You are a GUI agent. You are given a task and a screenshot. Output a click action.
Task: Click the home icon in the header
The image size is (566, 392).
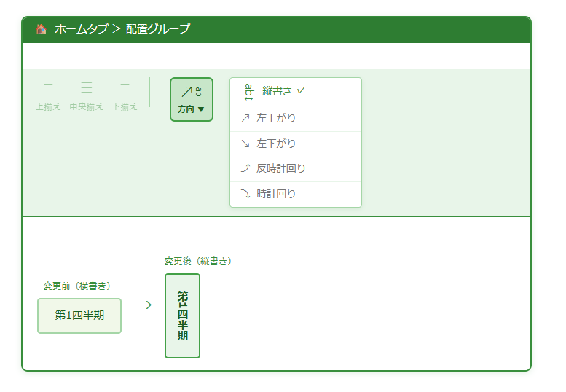41,29
